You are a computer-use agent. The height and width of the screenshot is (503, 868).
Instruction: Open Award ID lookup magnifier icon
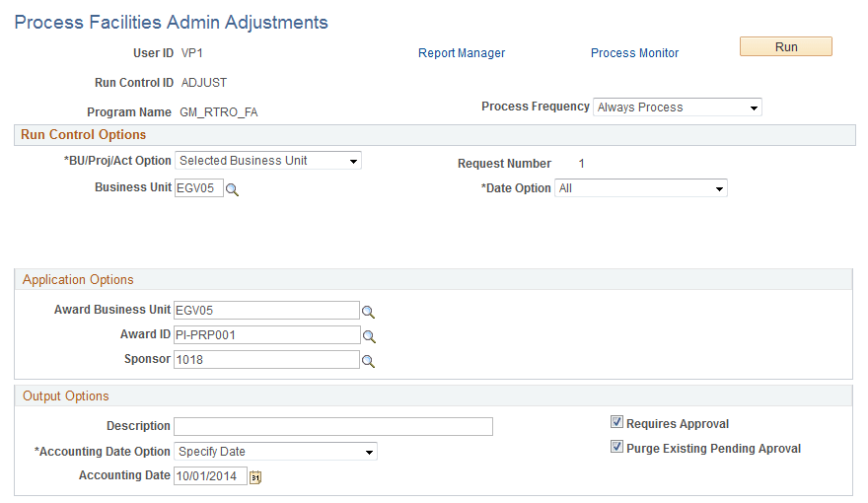pos(369,336)
